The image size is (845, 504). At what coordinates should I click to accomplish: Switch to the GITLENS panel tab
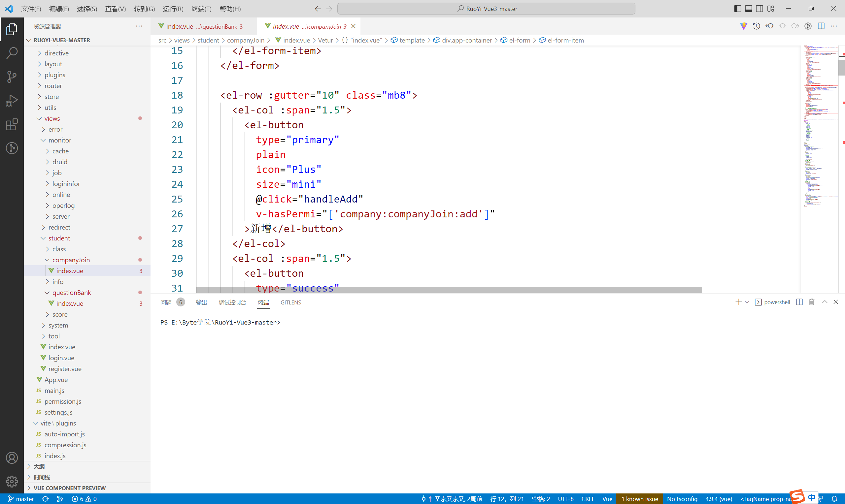click(290, 302)
